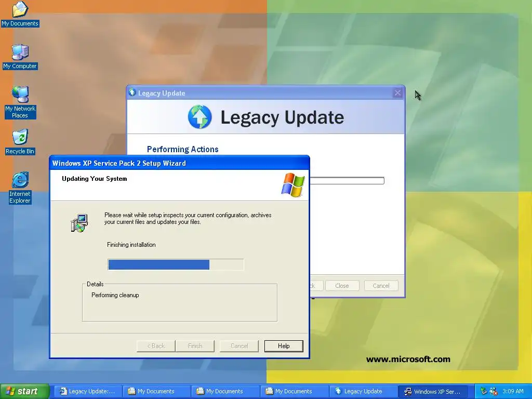The width and height of the screenshot is (532, 399).
Task: Click the 3:09 AM taskbar clock
Action: point(513,391)
